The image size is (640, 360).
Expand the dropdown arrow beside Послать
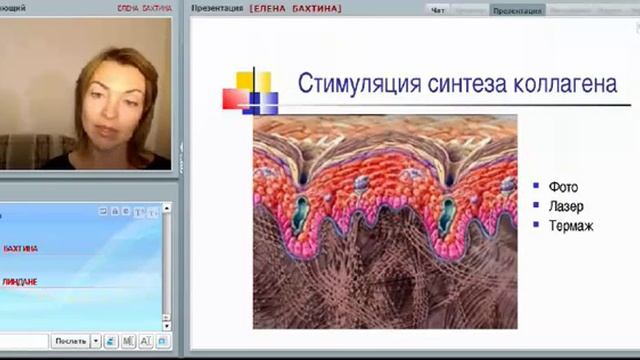coord(96,341)
